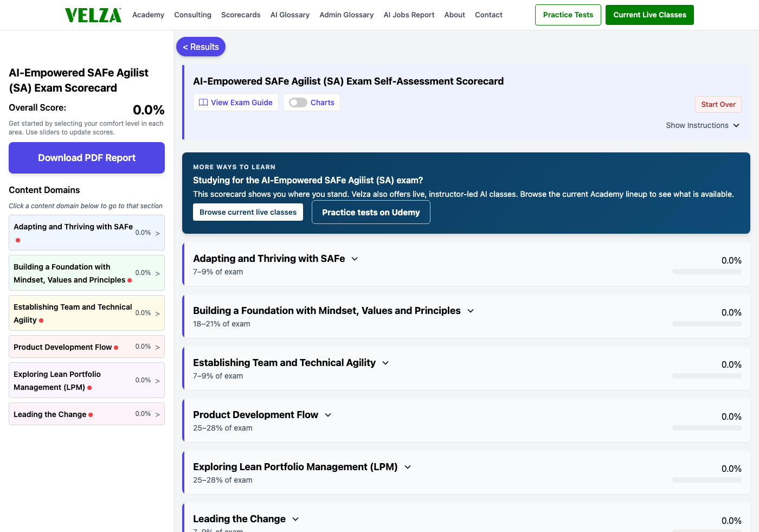The height and width of the screenshot is (532, 759).
Task: Click the arrow in the Product Development Flow sidebar card
Action: [x=158, y=347]
